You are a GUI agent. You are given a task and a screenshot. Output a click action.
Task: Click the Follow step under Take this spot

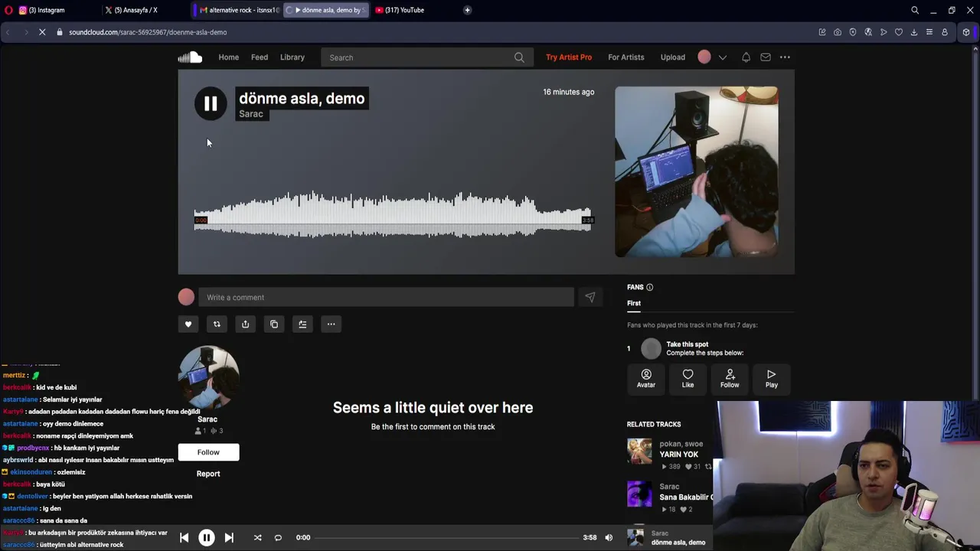pos(730,378)
